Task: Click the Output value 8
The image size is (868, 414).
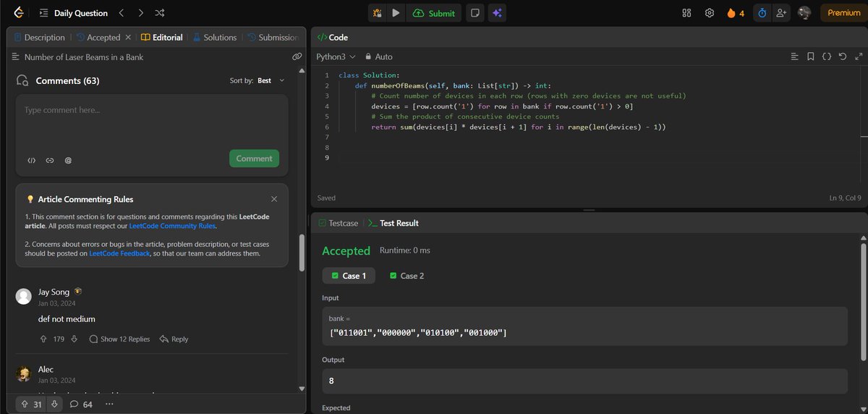Action: (331, 381)
